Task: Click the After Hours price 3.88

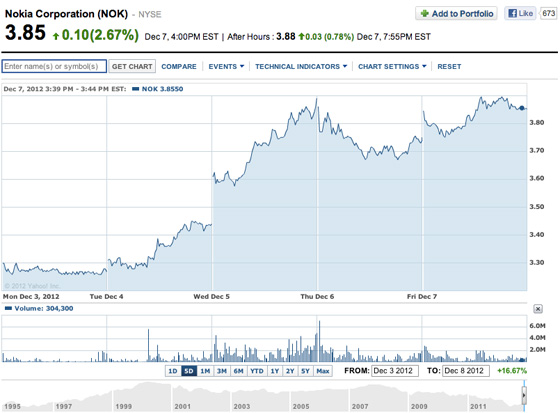Action: coord(286,36)
